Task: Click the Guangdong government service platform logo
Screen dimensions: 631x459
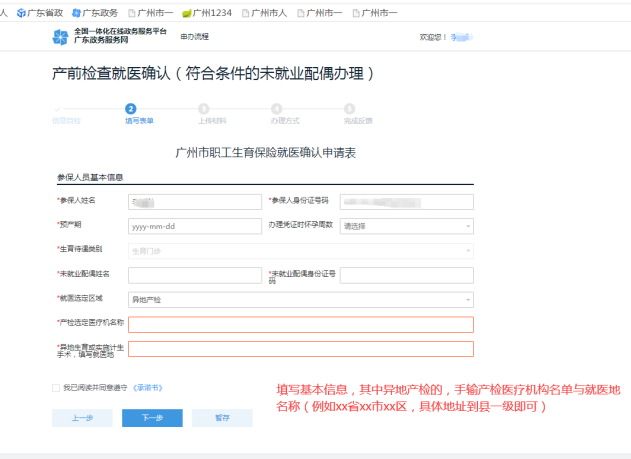Action: [62, 38]
